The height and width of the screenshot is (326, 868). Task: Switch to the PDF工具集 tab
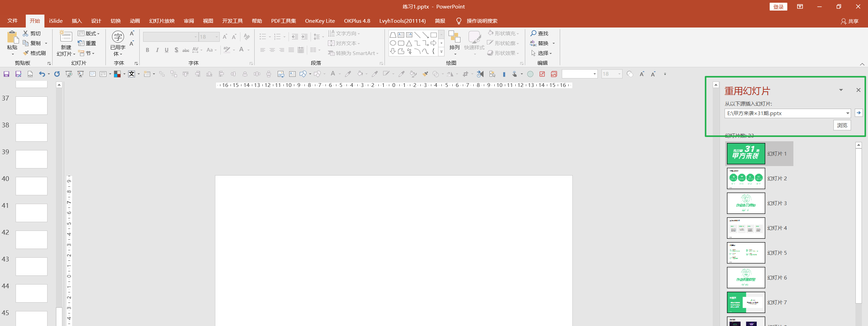(283, 21)
